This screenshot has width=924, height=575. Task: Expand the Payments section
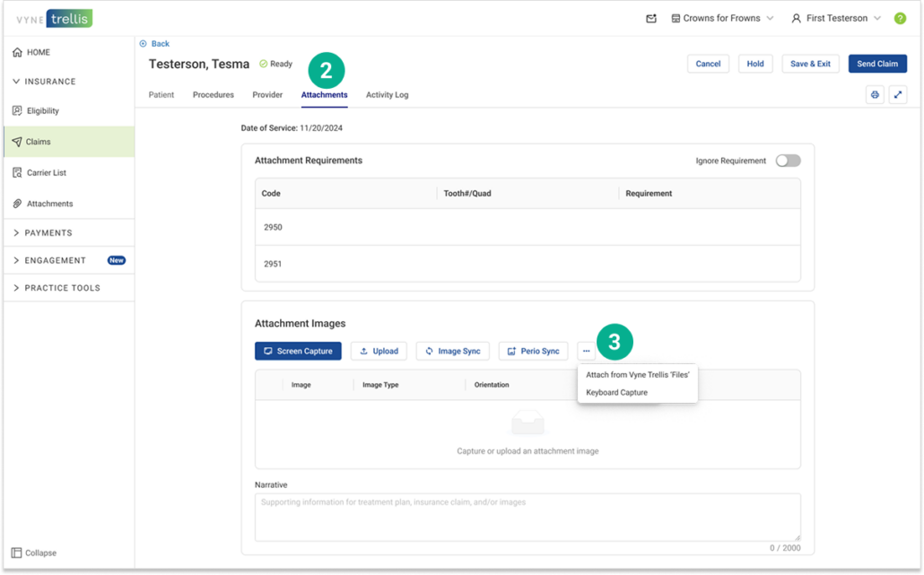pos(48,232)
